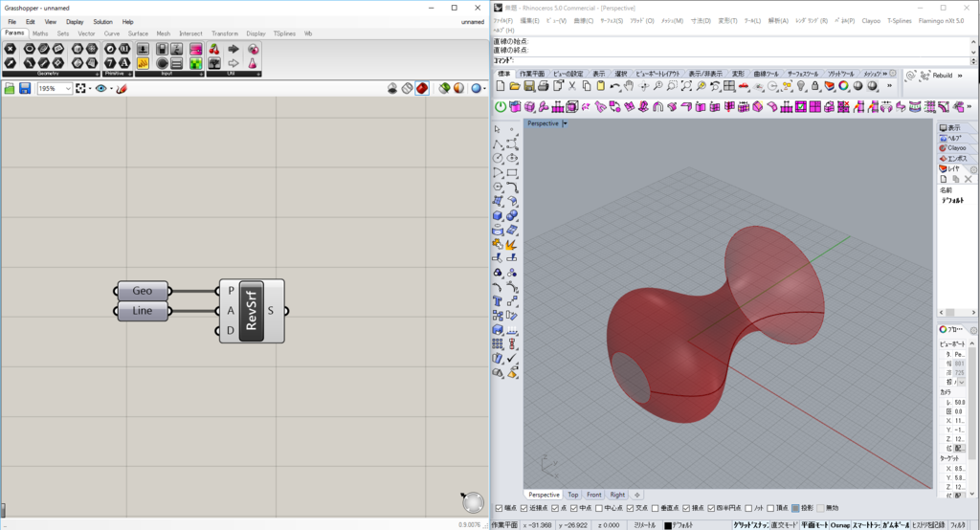The image size is (980, 530).
Task: Switch to the Surface tab in Grasshopper
Action: 138,33
